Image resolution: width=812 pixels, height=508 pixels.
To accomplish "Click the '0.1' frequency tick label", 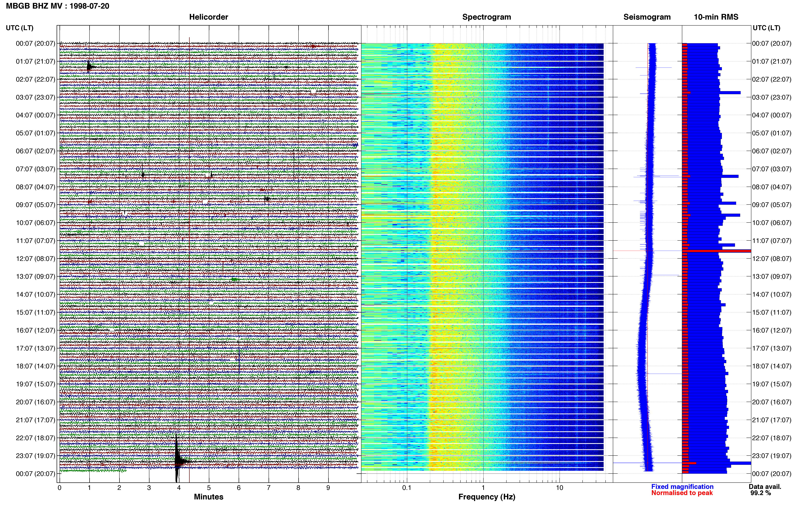I will click(x=407, y=488).
